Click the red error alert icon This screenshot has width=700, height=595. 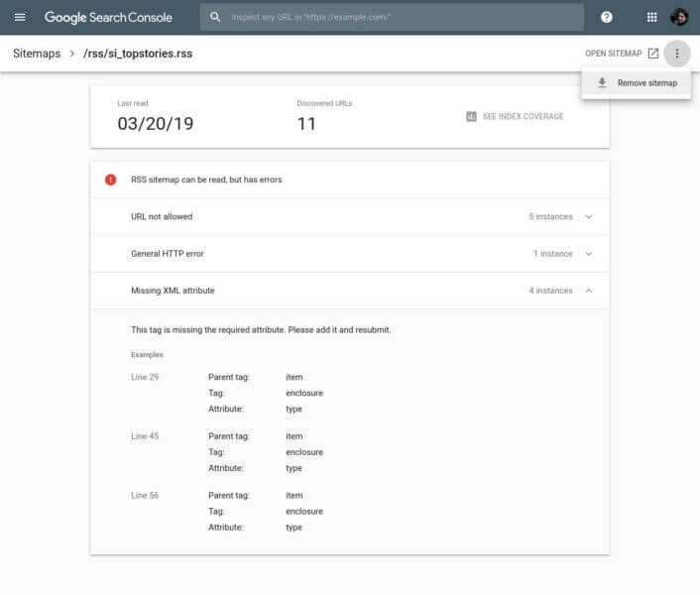coord(111,179)
